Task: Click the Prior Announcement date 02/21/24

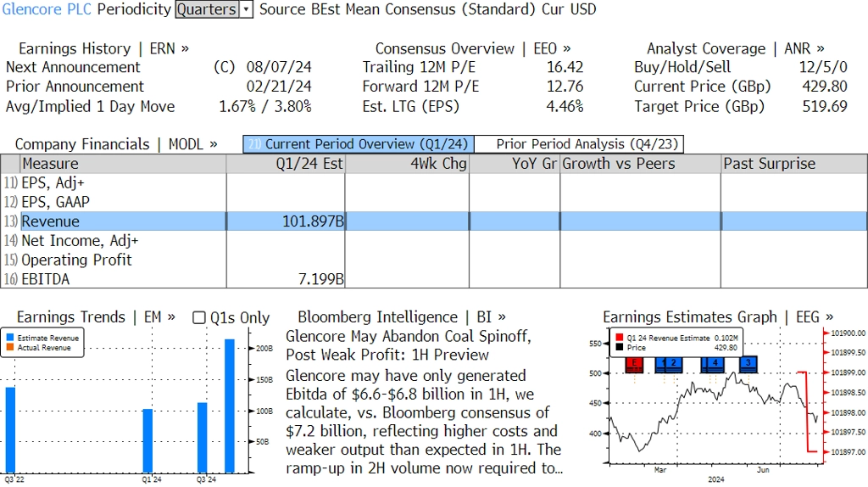Action: click(x=279, y=87)
